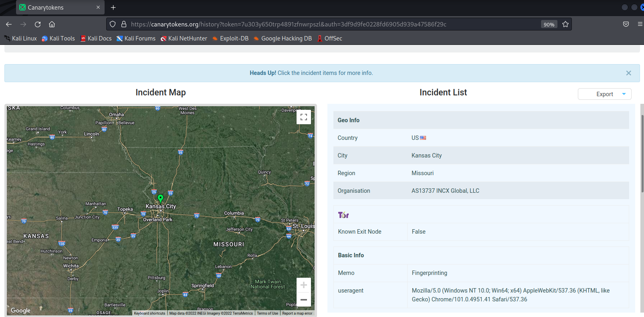Click the 90% zoom level indicator
Viewport: 644px width, 317px height.
click(549, 24)
